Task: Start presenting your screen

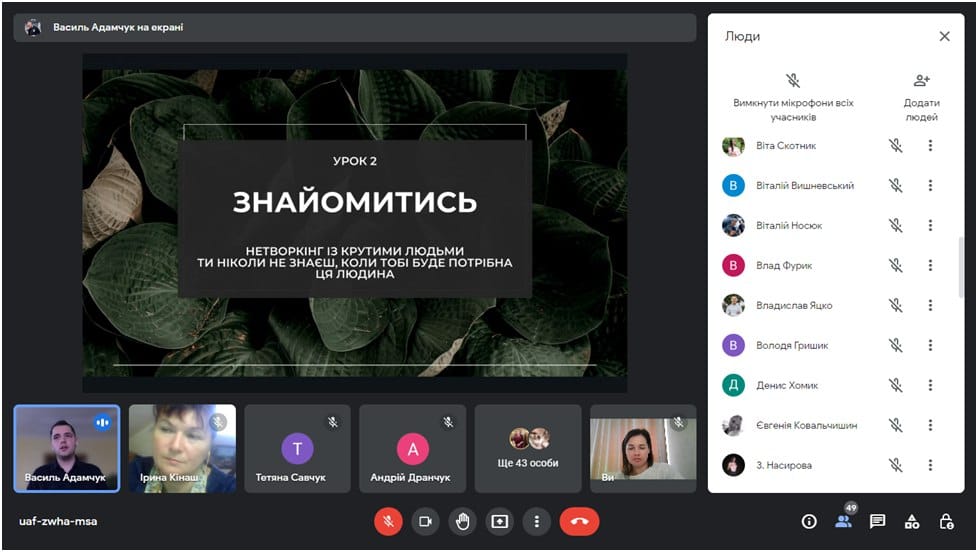Action: click(499, 521)
